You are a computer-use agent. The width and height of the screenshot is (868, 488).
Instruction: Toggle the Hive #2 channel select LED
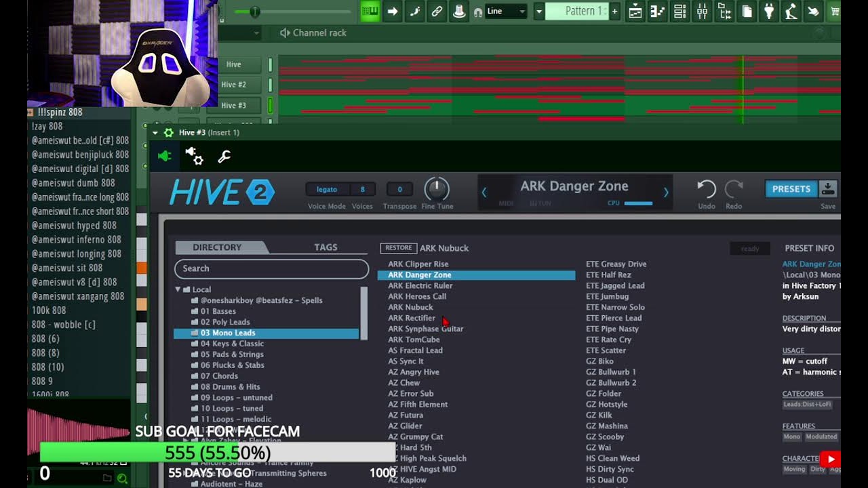[x=271, y=85]
